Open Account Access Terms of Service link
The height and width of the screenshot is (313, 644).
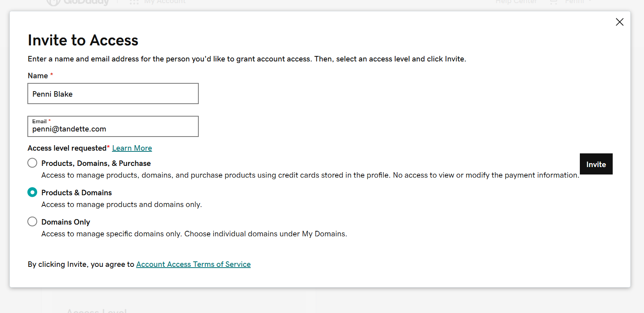click(193, 264)
